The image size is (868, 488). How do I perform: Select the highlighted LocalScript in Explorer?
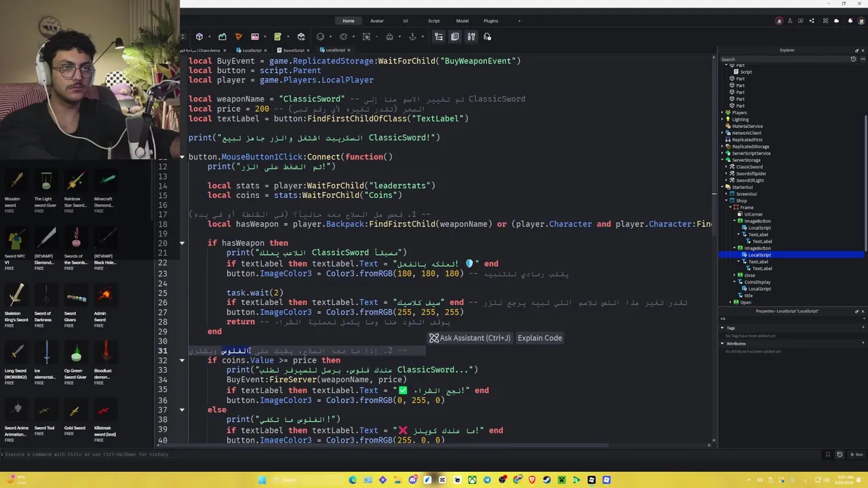click(759, 255)
